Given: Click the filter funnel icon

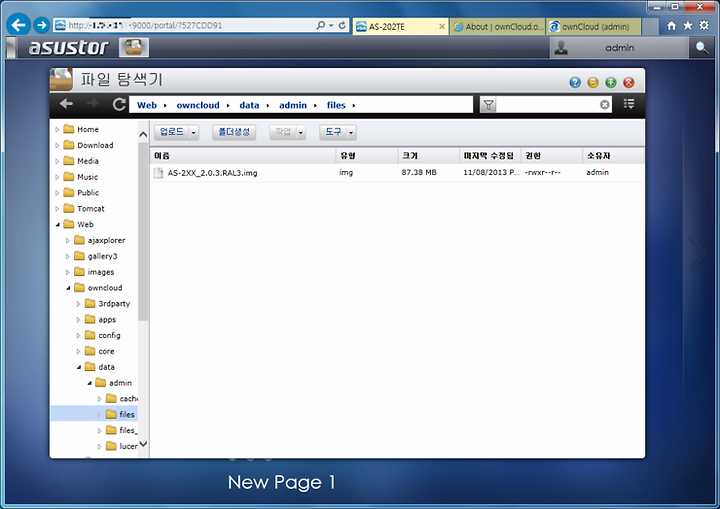Looking at the screenshot, I should point(489,105).
